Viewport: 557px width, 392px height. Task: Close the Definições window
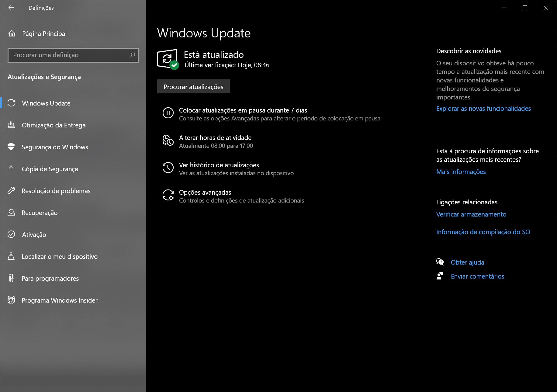(546, 8)
